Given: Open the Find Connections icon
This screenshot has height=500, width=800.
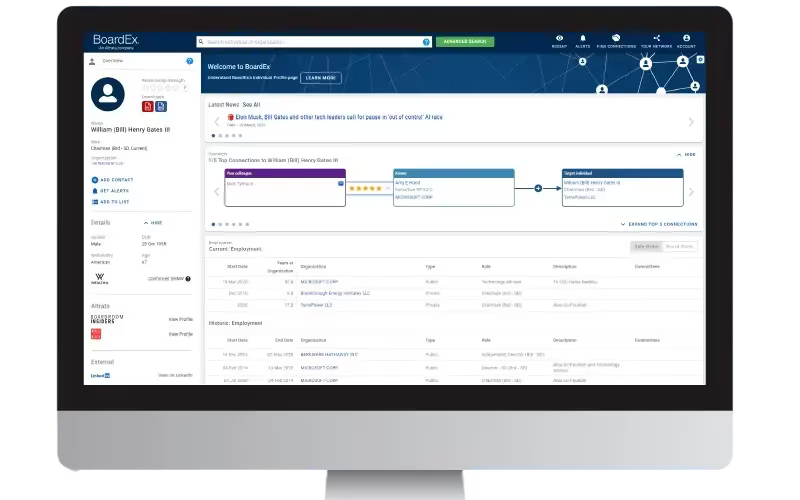Looking at the screenshot, I should click(x=616, y=38).
